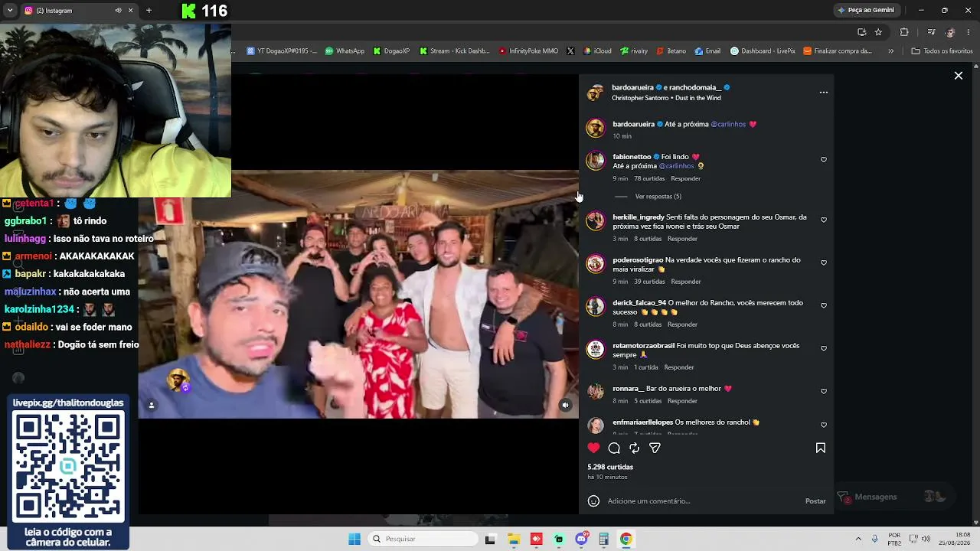Open the Betano bookmark
The height and width of the screenshot is (551, 980).
671,51
